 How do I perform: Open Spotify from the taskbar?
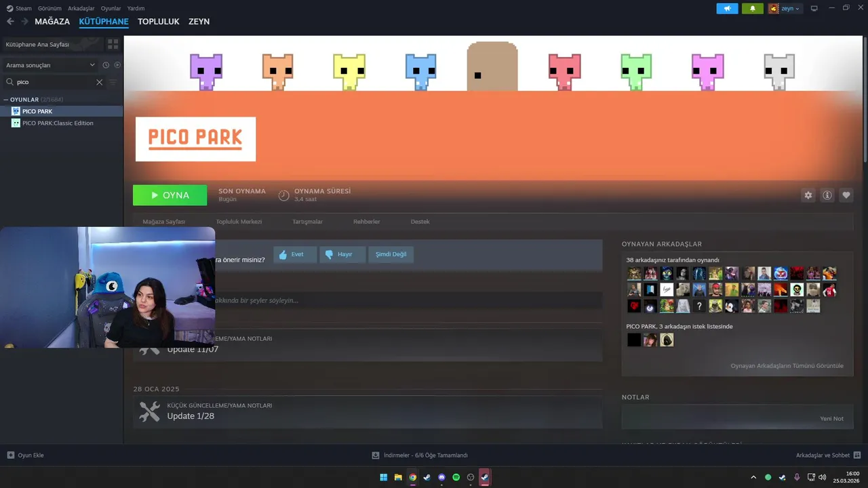coord(456,477)
